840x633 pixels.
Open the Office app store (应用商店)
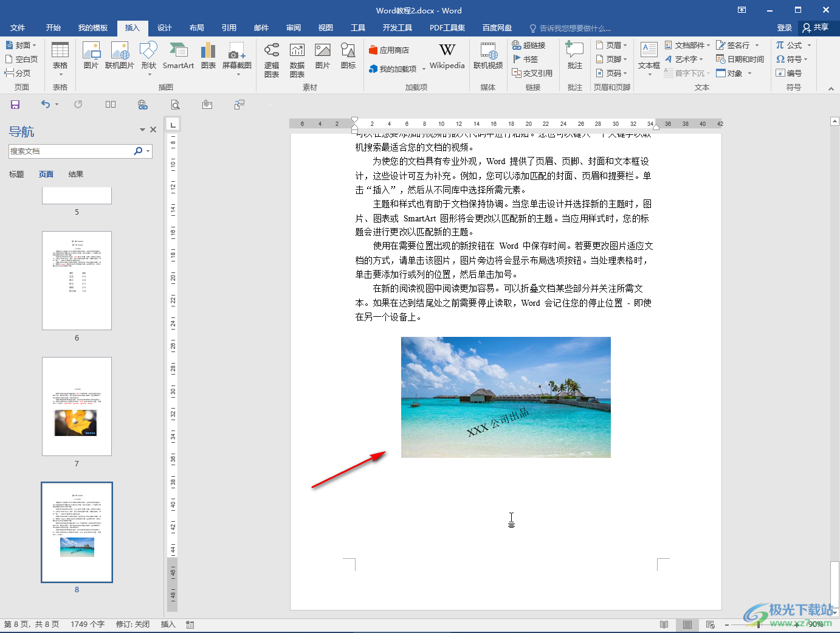tap(389, 50)
